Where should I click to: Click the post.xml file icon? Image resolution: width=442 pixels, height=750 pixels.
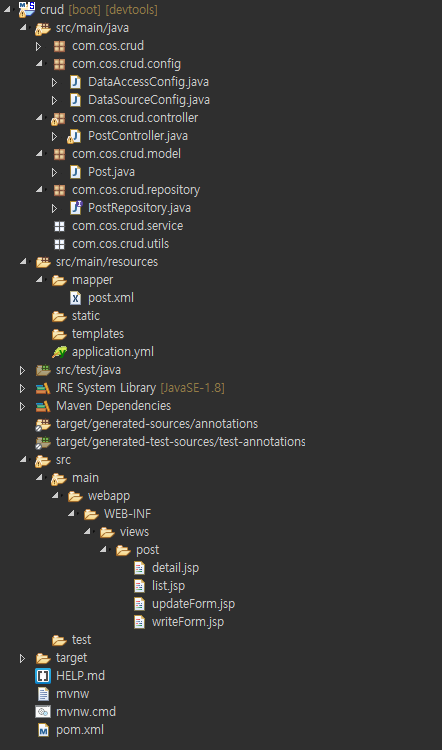coord(76,298)
